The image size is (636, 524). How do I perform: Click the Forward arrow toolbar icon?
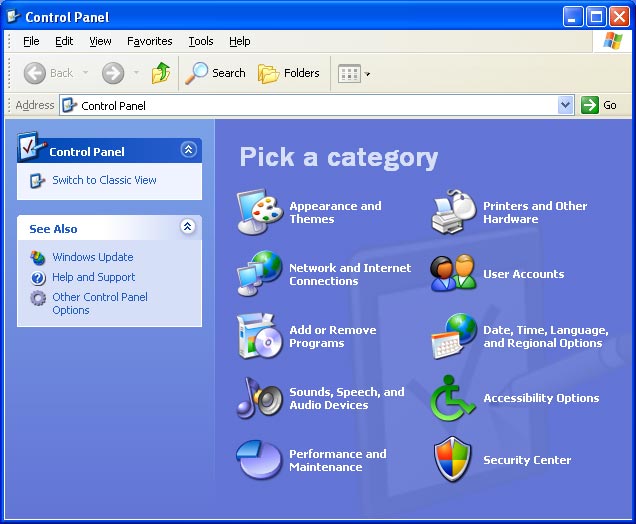click(113, 73)
